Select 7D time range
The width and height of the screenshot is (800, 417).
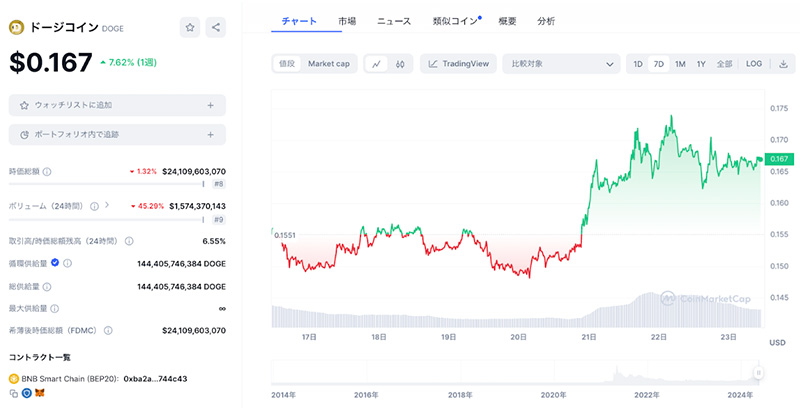pos(659,64)
